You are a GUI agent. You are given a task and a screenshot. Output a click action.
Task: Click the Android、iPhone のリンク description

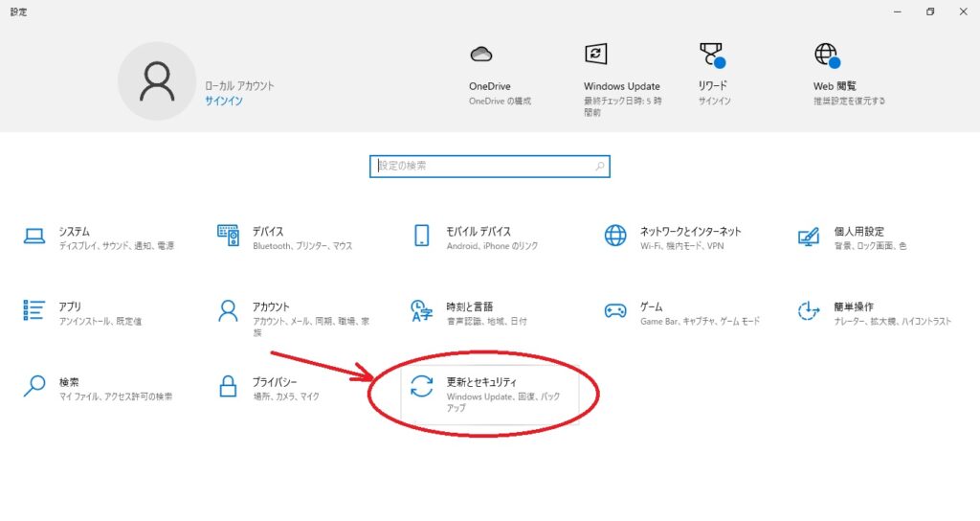[x=493, y=246]
